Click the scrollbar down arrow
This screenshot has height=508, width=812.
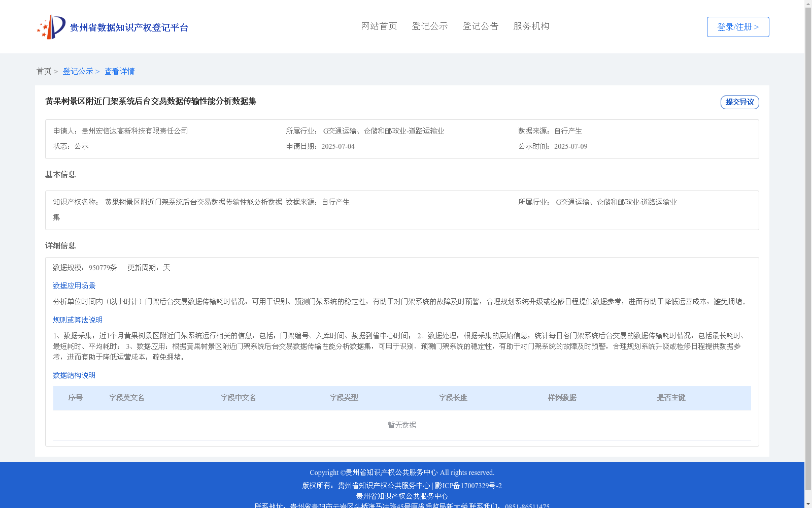click(x=808, y=503)
